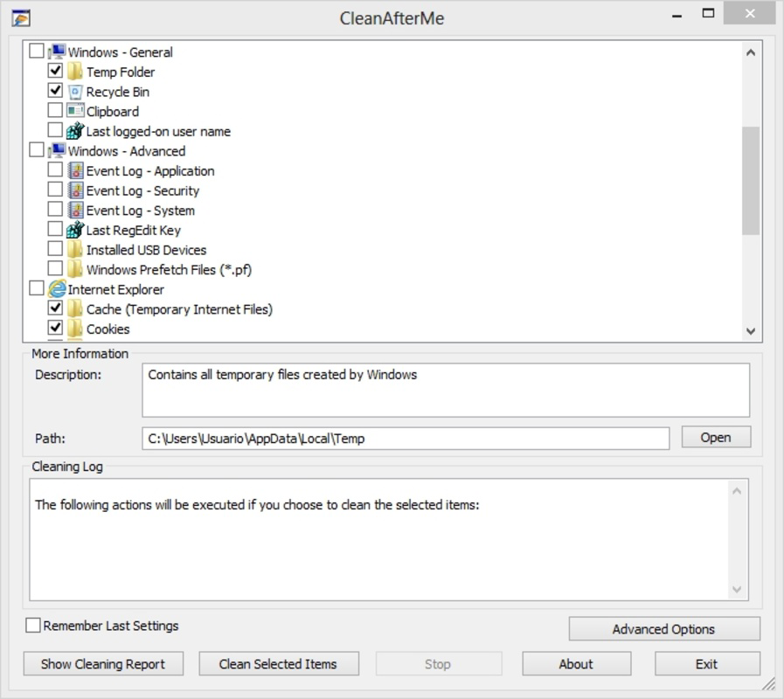Click the Last RegEdit Key registry icon

75,230
